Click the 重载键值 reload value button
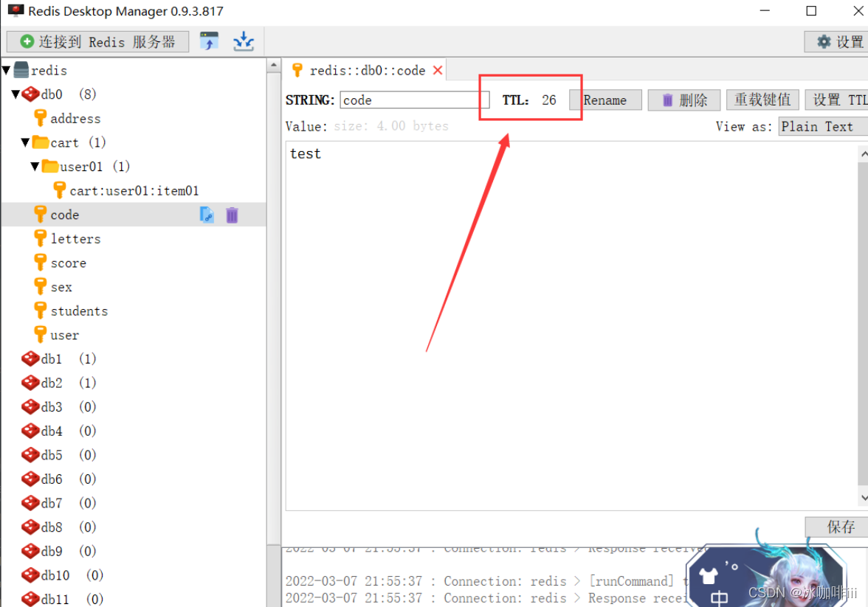Screen dimensions: 868x607 click(x=762, y=100)
